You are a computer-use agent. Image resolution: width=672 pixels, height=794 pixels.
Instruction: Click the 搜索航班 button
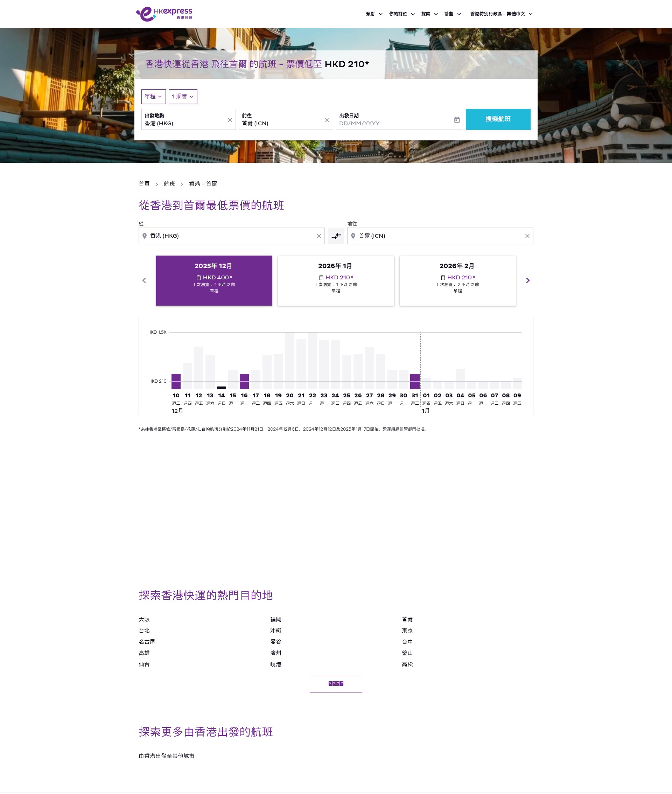click(498, 119)
